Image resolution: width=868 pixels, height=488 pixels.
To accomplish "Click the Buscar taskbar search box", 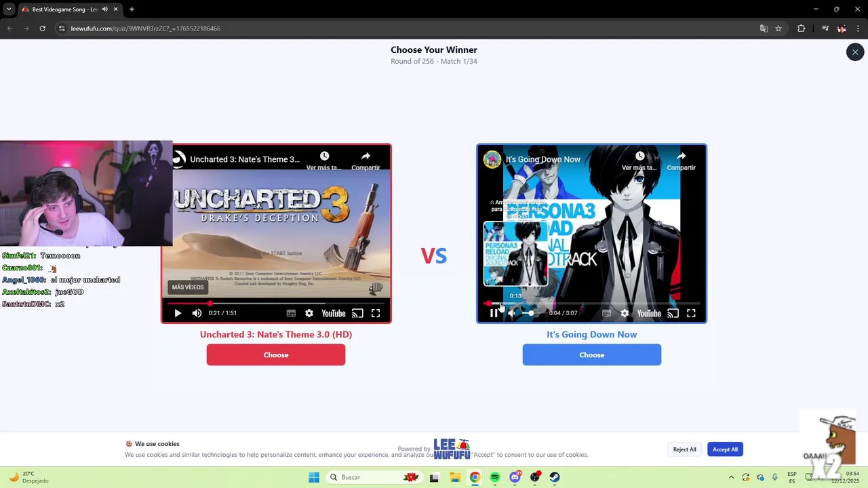I will (x=374, y=477).
